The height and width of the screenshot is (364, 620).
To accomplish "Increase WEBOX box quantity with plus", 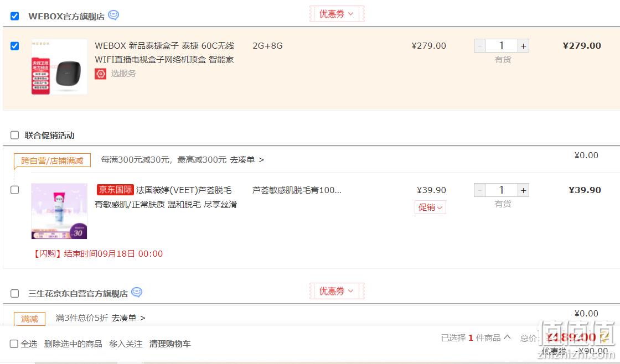I will 523,46.
